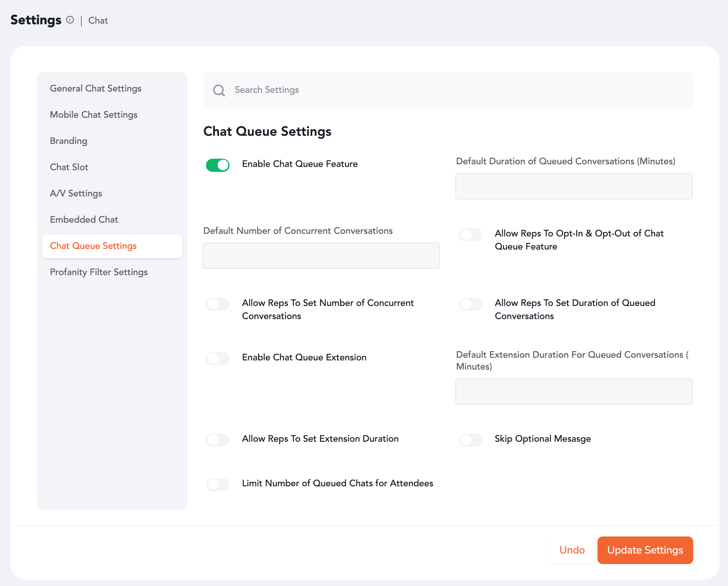728x586 pixels.
Task: Open the Profanity Filter Settings section
Action: (99, 272)
